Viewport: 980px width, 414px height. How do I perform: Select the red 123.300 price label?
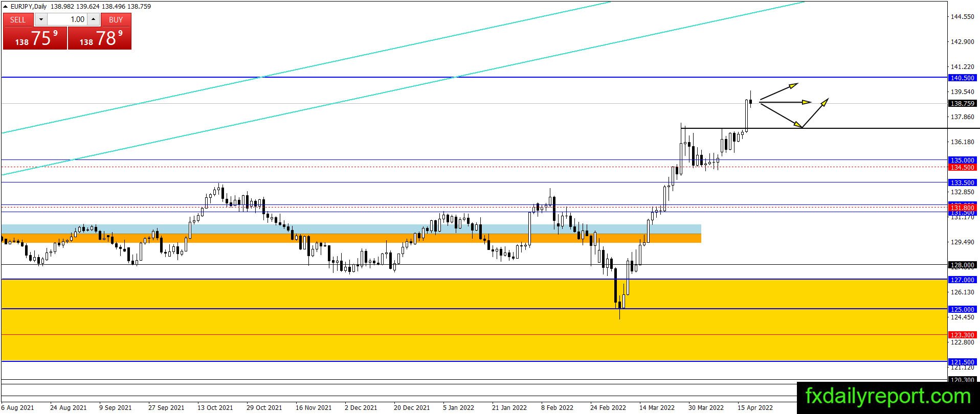point(962,335)
